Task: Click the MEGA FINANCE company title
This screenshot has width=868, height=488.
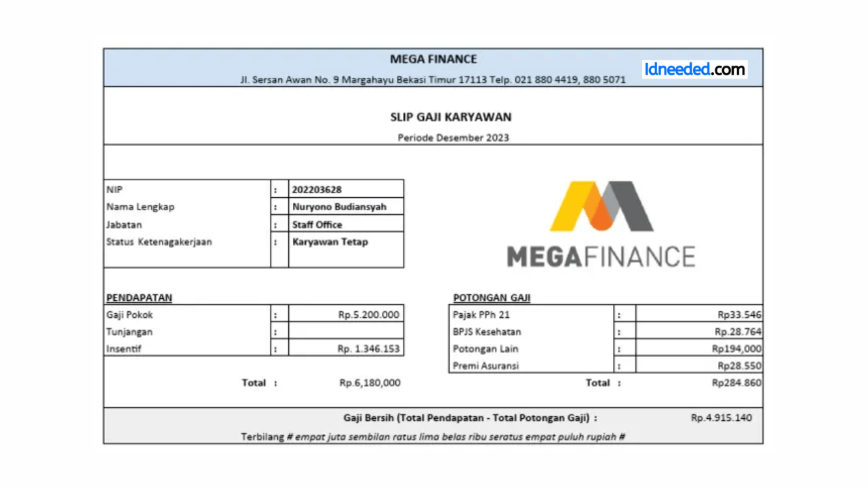Action: [x=433, y=59]
